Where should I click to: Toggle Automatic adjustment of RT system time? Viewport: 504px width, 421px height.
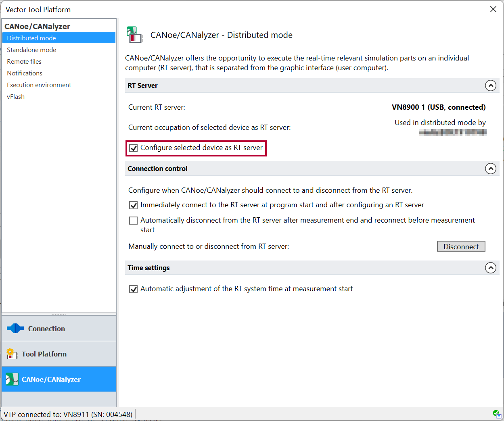[x=134, y=289]
